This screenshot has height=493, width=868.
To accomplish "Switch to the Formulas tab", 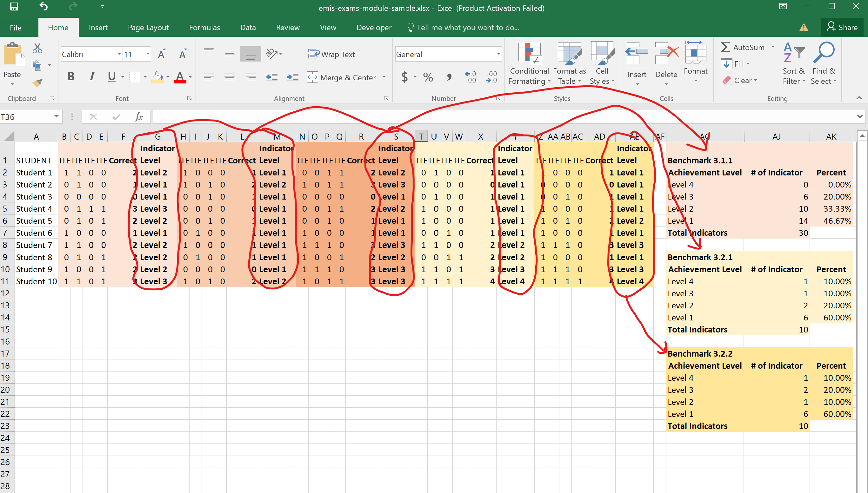I will coord(204,28).
